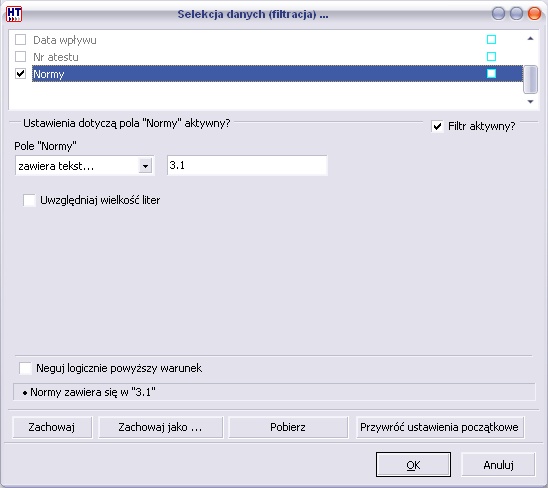Click the HT application icon in title bar
Viewport: 548px width, 488px height.
pyautogui.click(x=14, y=14)
